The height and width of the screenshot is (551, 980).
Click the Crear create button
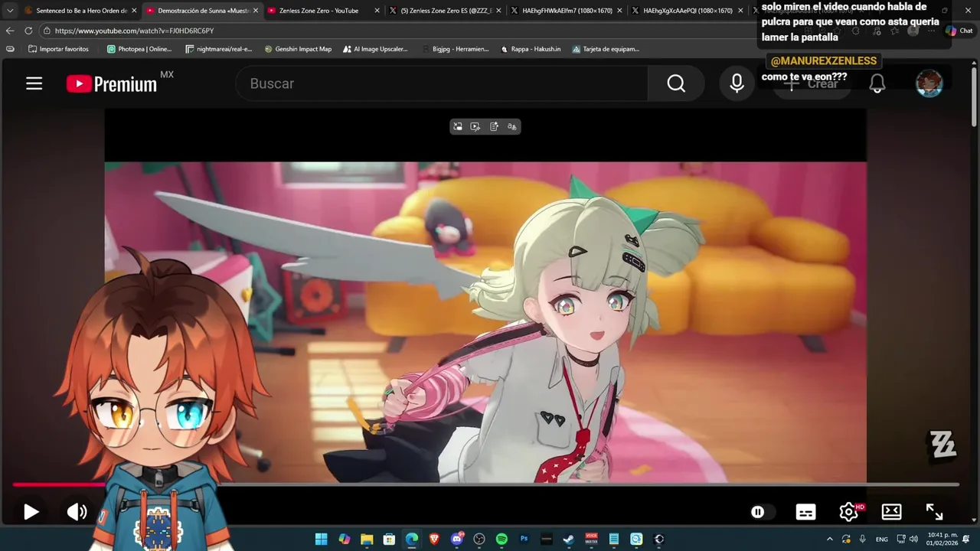pos(812,83)
